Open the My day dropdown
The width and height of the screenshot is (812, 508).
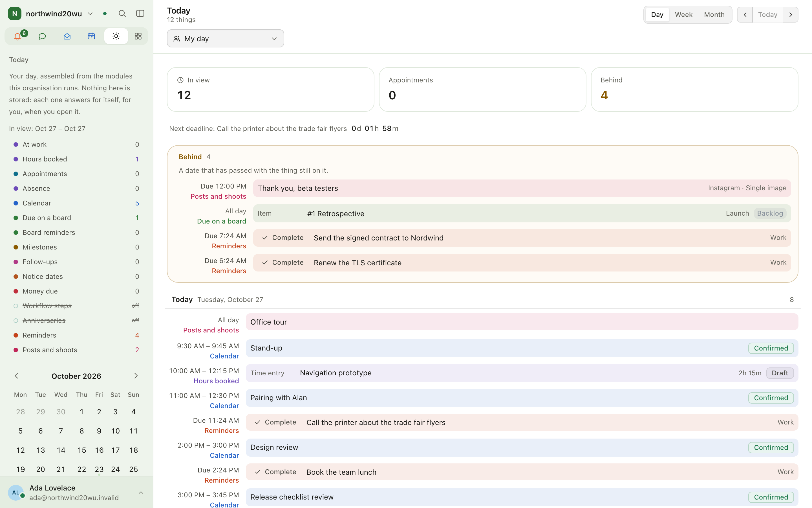tap(226, 38)
